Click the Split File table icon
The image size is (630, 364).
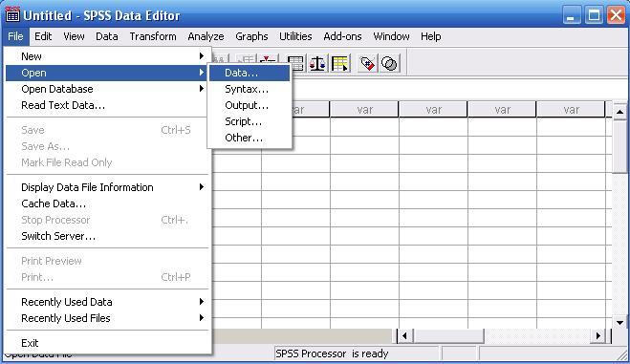tap(295, 63)
